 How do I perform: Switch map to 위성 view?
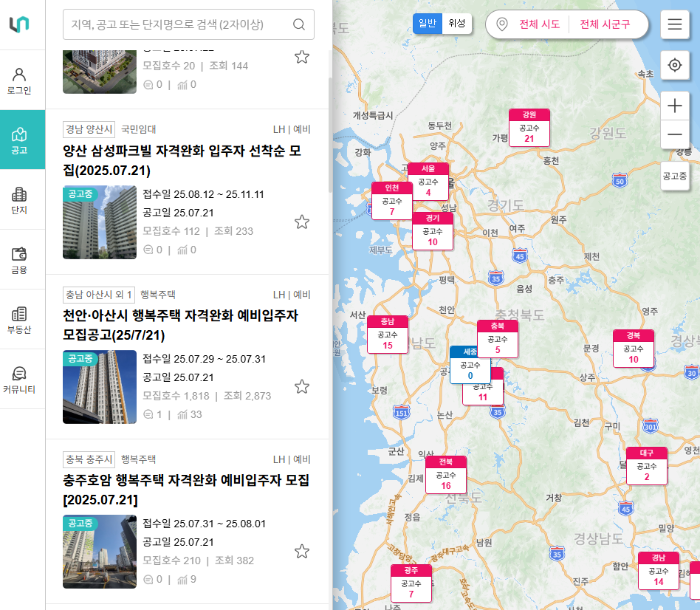pyautogui.click(x=456, y=23)
